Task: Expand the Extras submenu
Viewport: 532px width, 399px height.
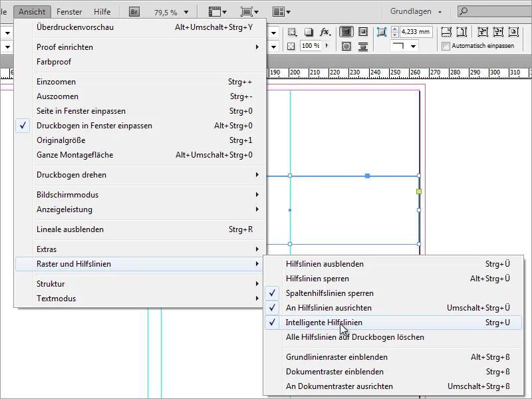Action: (x=140, y=249)
